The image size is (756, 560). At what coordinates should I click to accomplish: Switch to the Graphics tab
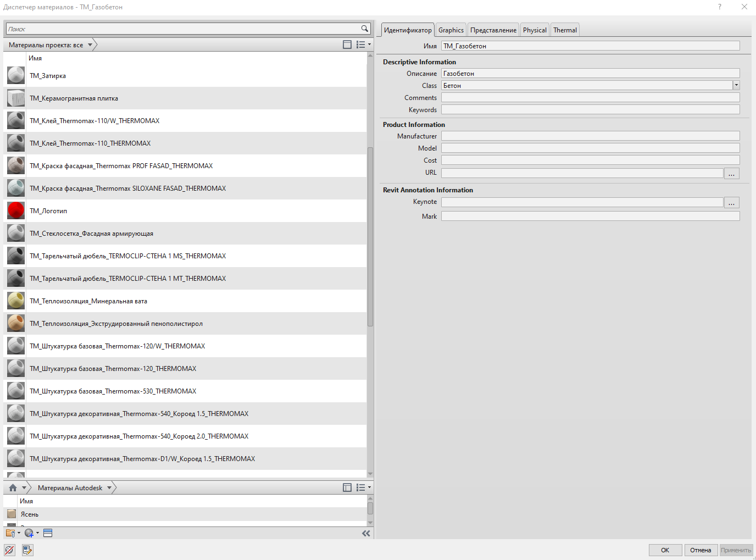(x=451, y=30)
